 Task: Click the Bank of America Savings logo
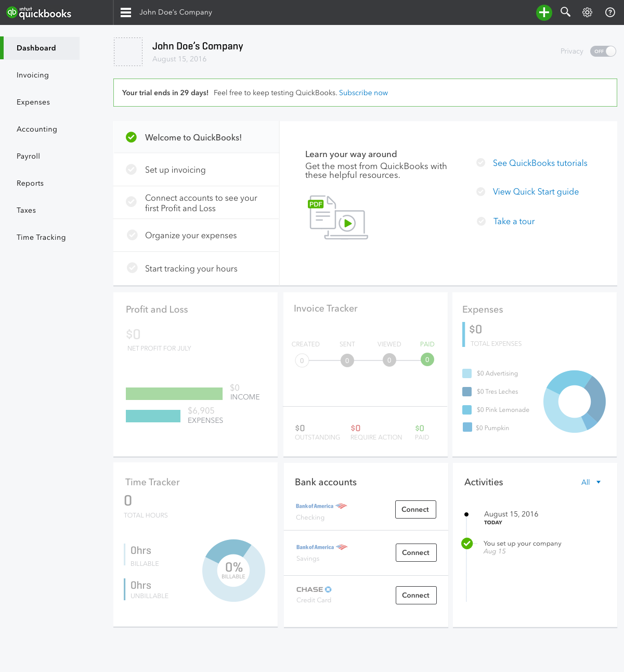tap(322, 547)
